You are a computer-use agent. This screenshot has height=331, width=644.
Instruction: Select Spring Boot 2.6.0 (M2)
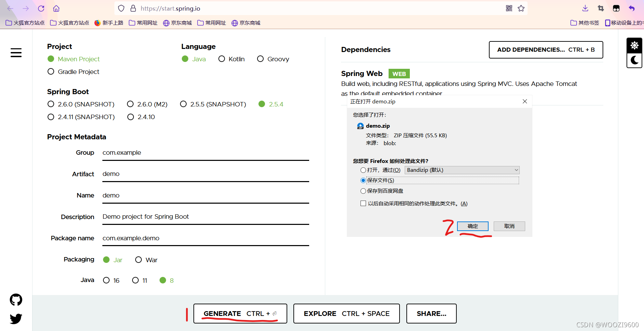point(147,104)
